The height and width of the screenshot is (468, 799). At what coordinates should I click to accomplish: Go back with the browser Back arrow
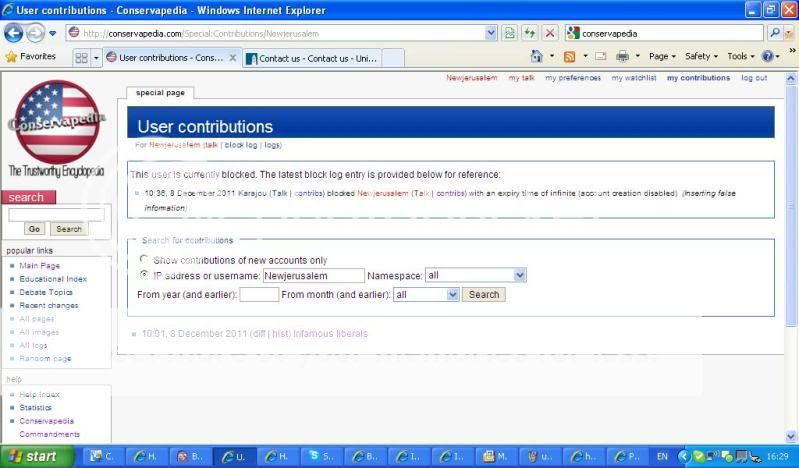coord(13,34)
